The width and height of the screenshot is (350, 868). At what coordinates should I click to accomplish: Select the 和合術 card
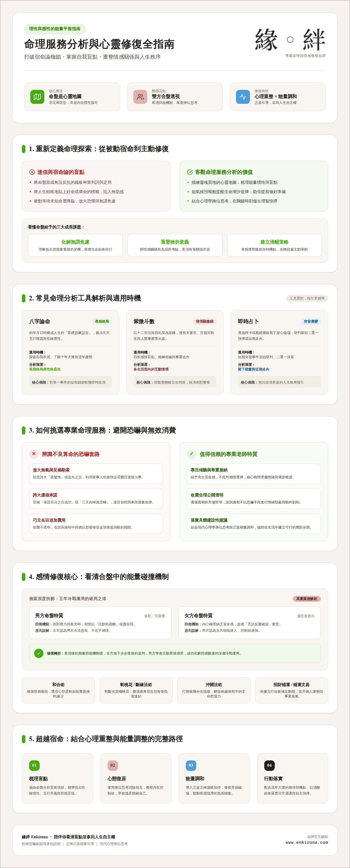tap(58, 690)
